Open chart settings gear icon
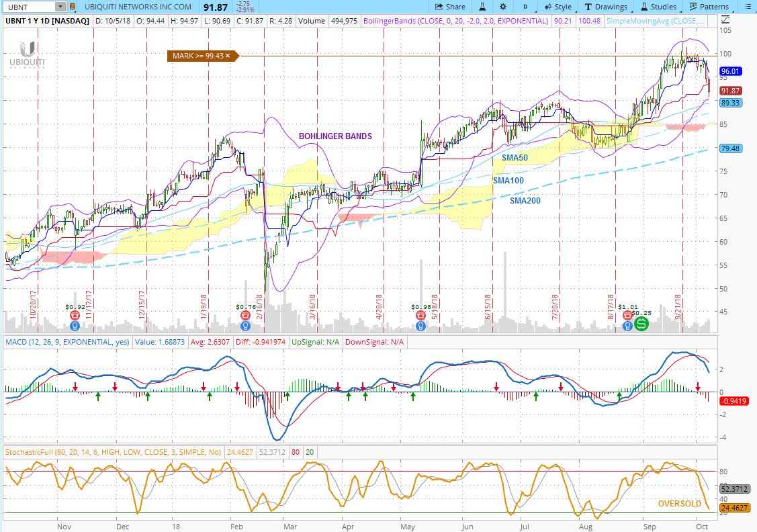Screen dimensions: 757x532 503,7
